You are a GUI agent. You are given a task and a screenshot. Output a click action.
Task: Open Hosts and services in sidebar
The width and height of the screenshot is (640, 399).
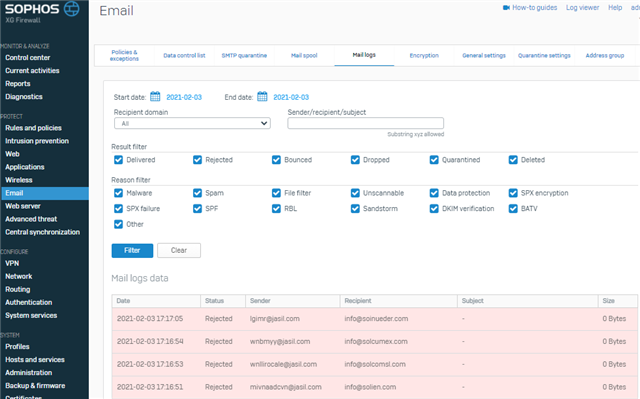(35, 359)
